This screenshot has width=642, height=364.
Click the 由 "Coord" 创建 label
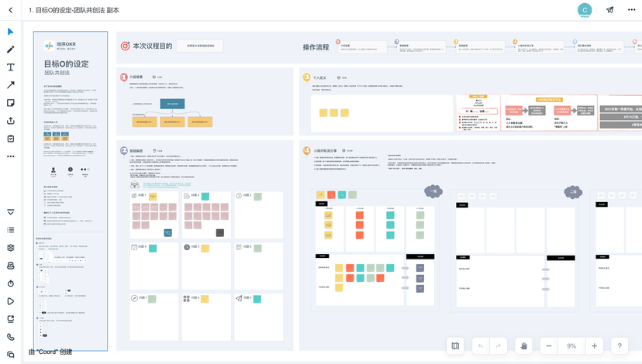tap(50, 352)
